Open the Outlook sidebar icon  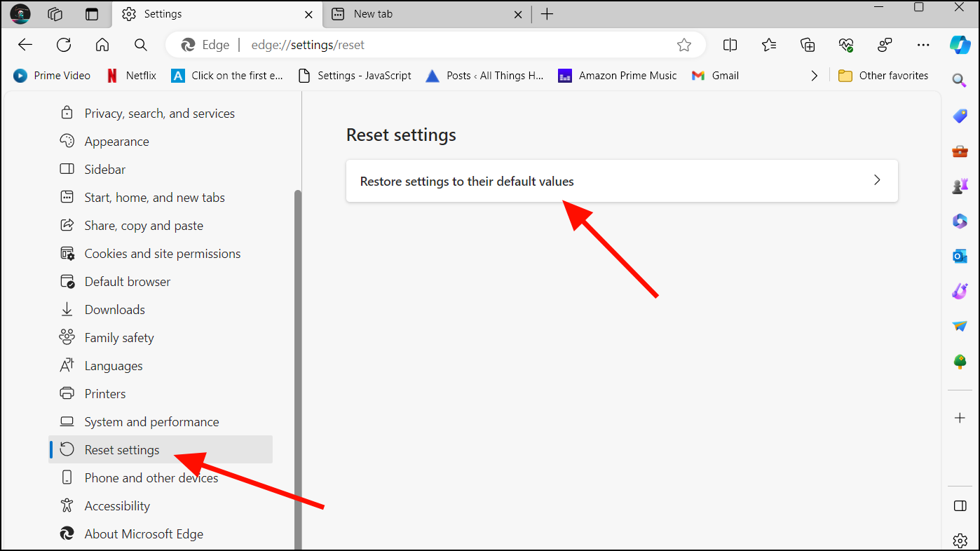(x=960, y=256)
